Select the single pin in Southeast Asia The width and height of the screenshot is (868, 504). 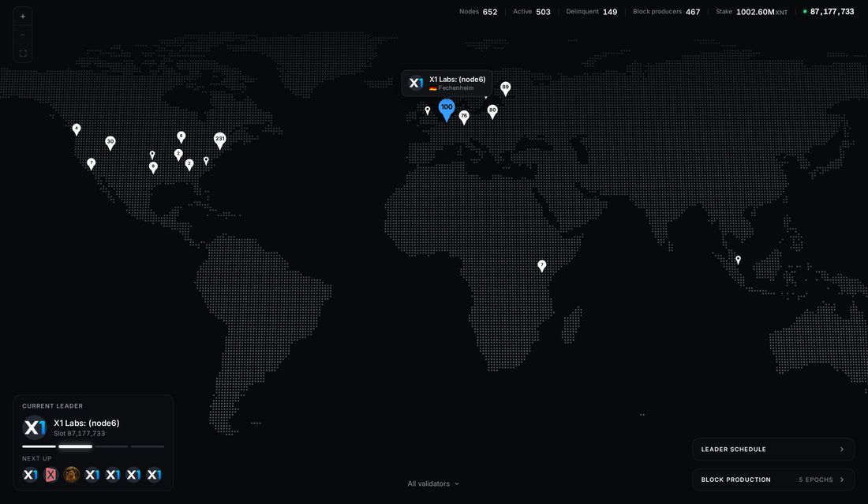click(738, 259)
